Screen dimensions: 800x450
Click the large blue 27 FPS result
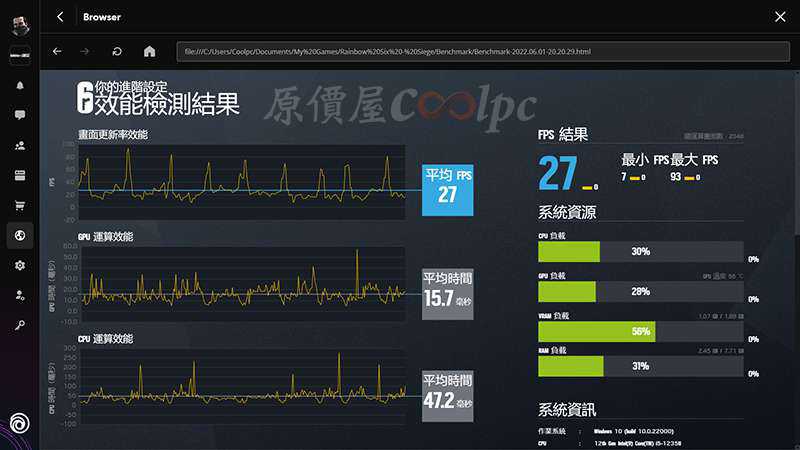(558, 173)
